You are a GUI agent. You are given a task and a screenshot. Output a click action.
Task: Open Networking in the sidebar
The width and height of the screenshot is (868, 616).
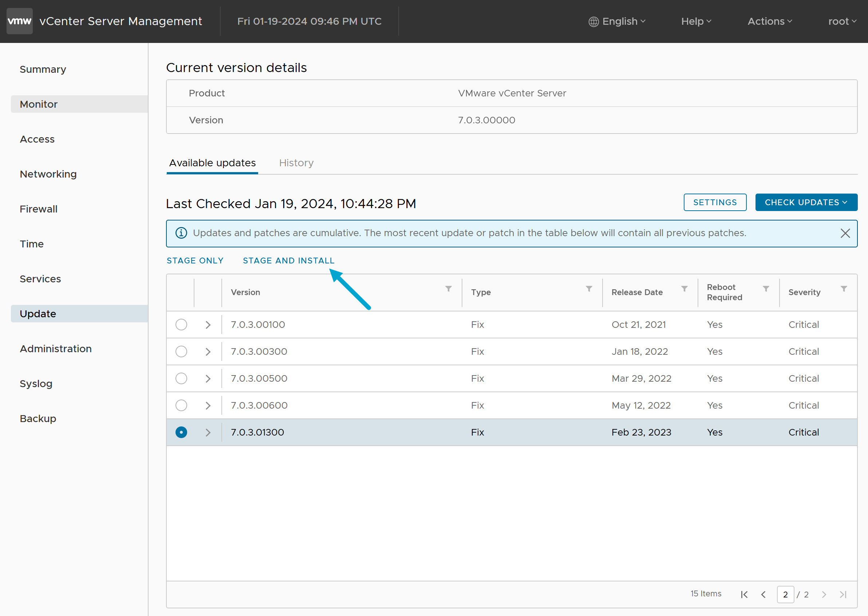[x=48, y=174]
